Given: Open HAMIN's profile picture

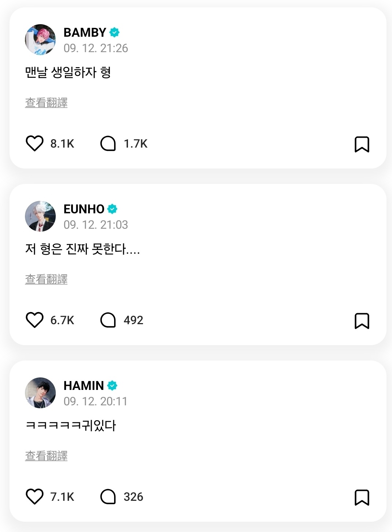Looking at the screenshot, I should (x=40, y=393).
